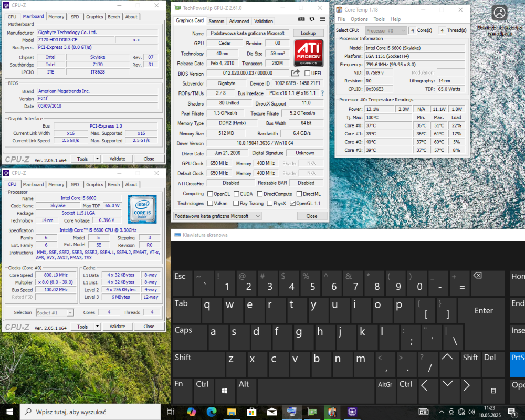Click the Windows taskbar search field

pos(89,412)
